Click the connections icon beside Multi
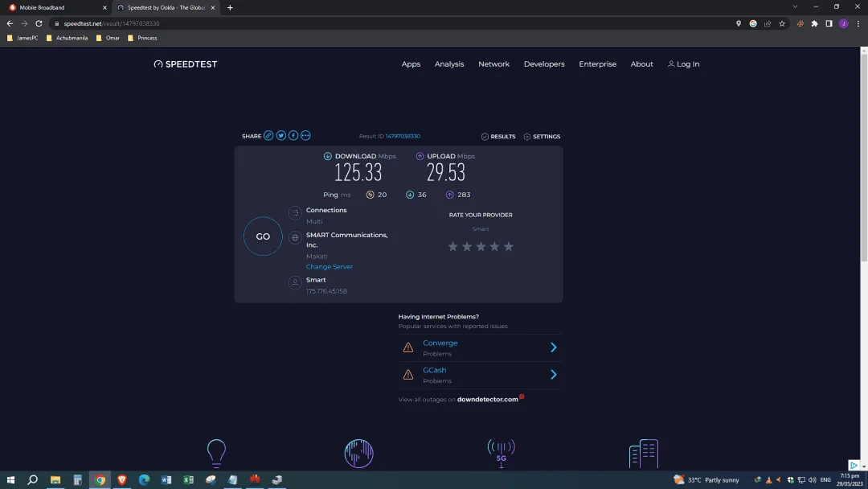Screen dimensions: 868x489 point(295,213)
